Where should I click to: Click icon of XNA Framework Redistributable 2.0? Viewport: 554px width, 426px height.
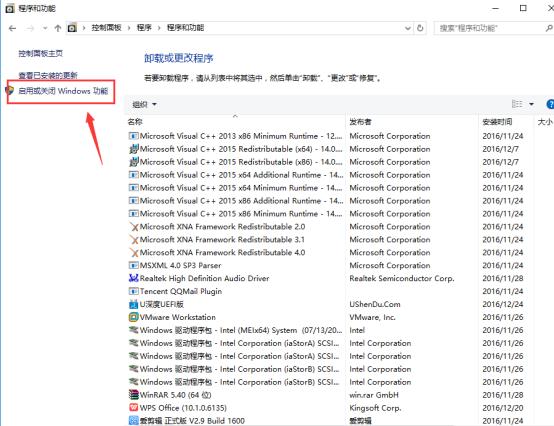[134, 226]
